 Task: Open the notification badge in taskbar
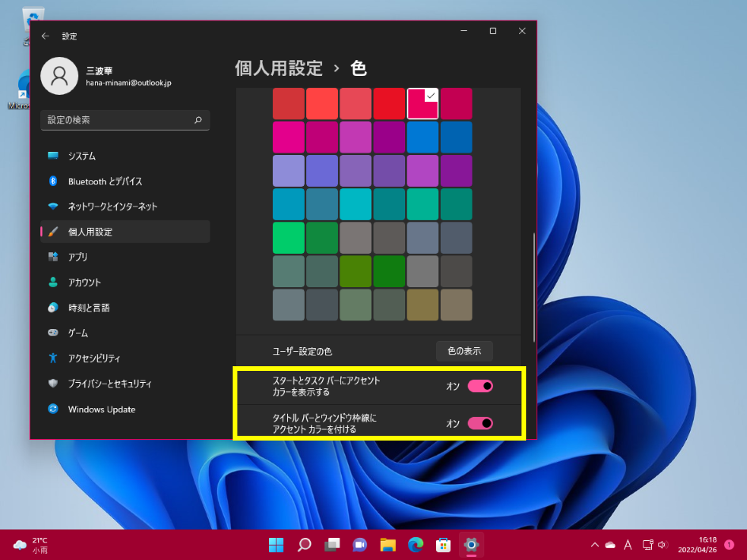tap(729, 545)
